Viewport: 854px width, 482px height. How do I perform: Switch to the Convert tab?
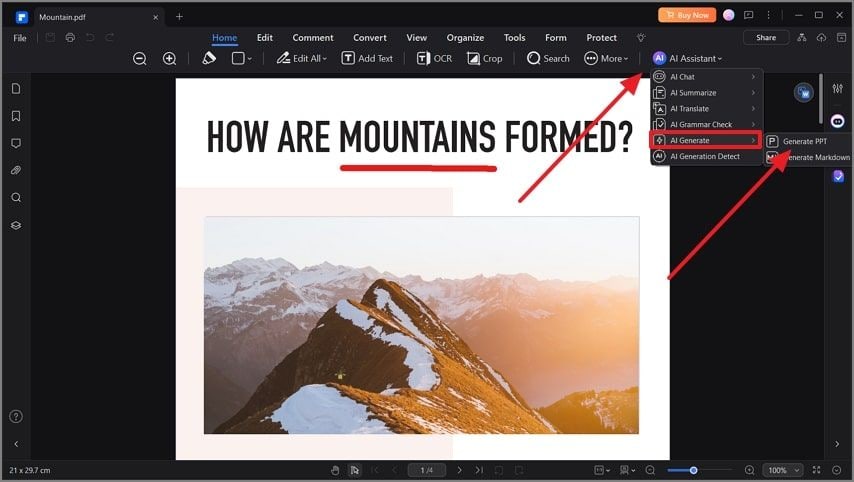tap(370, 38)
